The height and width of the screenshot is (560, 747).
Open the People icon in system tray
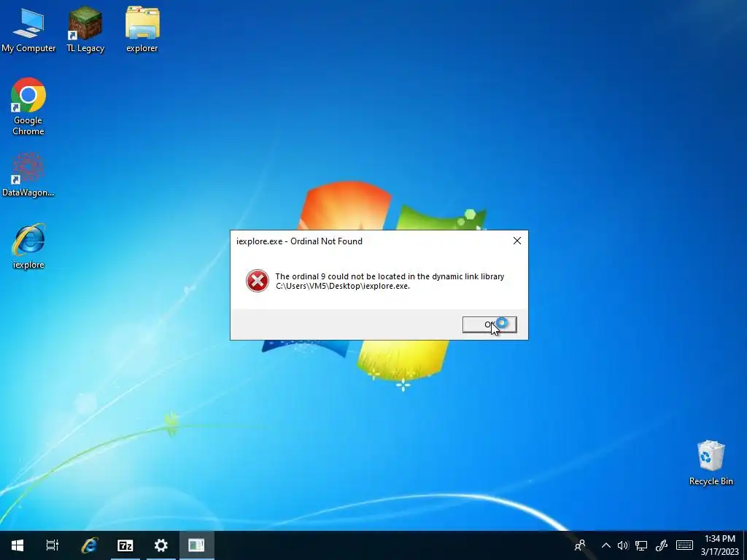pyautogui.click(x=580, y=545)
